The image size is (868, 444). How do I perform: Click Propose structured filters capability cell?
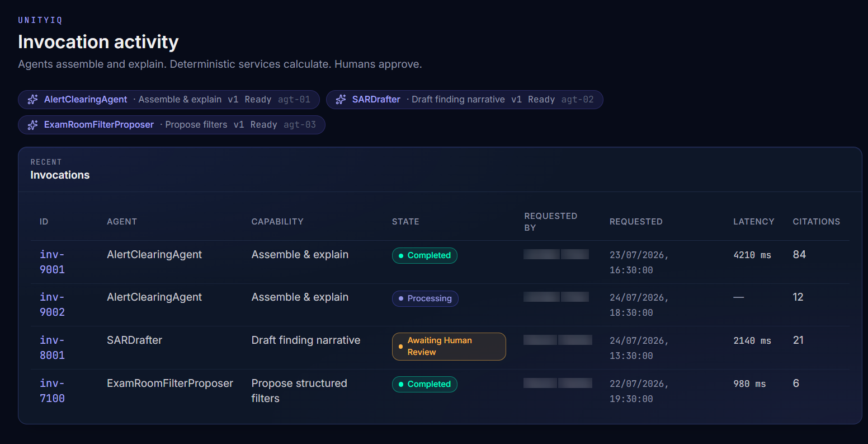(x=299, y=391)
